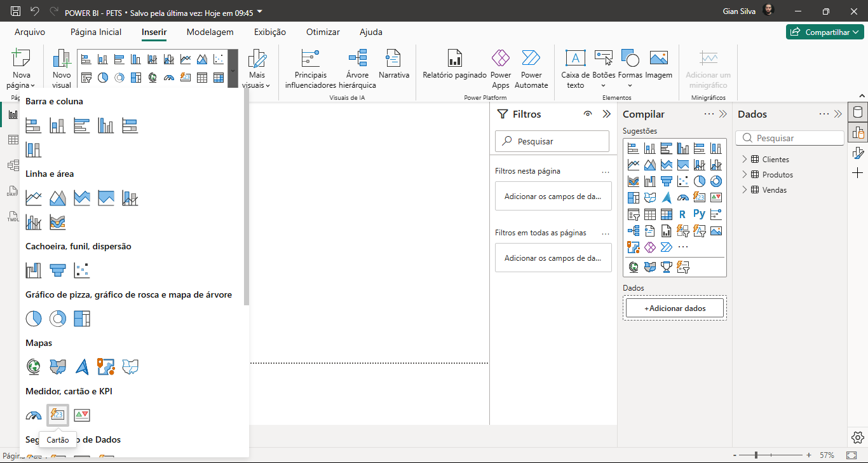Insert the gauge (Medidor) visual
The width and height of the screenshot is (868, 463).
click(34, 415)
